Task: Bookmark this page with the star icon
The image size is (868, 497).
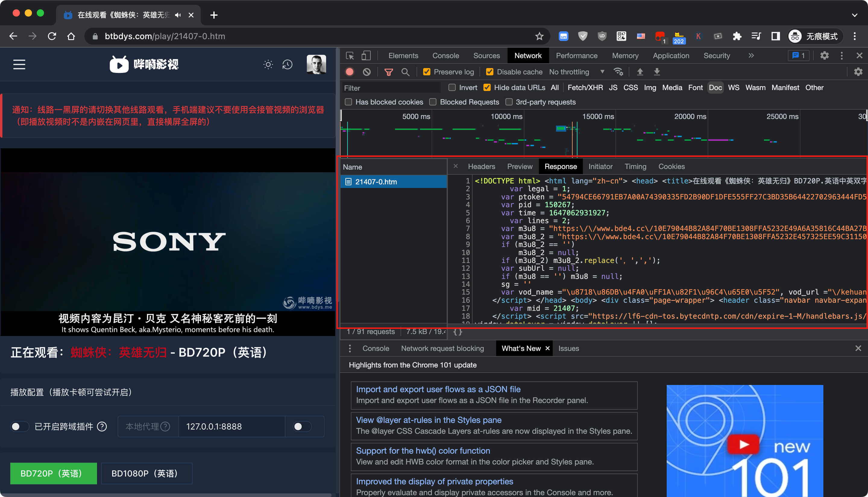Action: pos(539,36)
